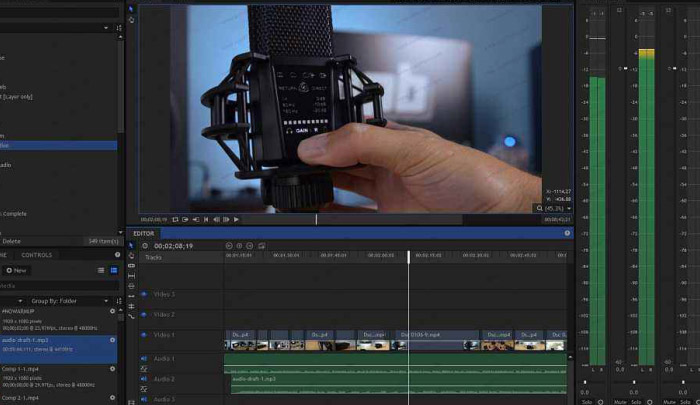Switch media panel to list view
The image size is (700, 405).
coord(100,270)
